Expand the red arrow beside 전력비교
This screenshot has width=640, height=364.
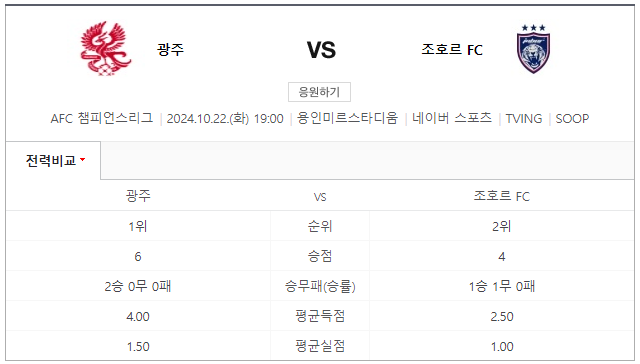pyautogui.click(x=82, y=160)
